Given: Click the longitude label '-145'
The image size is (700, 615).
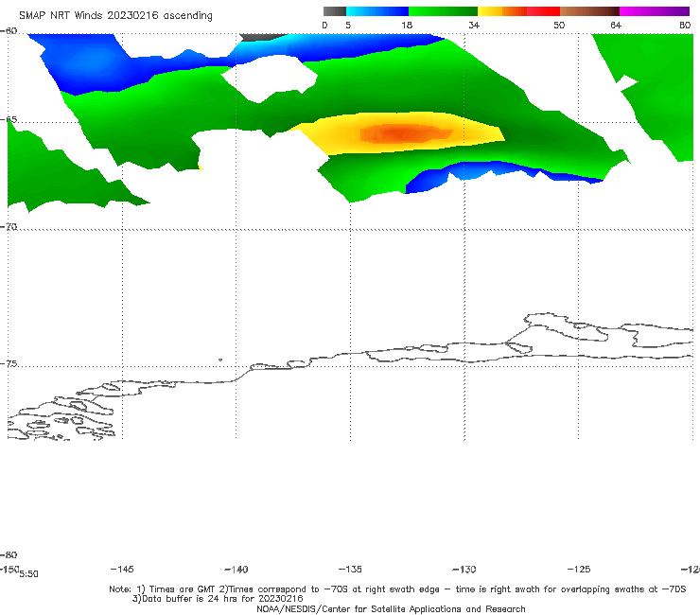Looking at the screenshot, I should (x=122, y=569).
